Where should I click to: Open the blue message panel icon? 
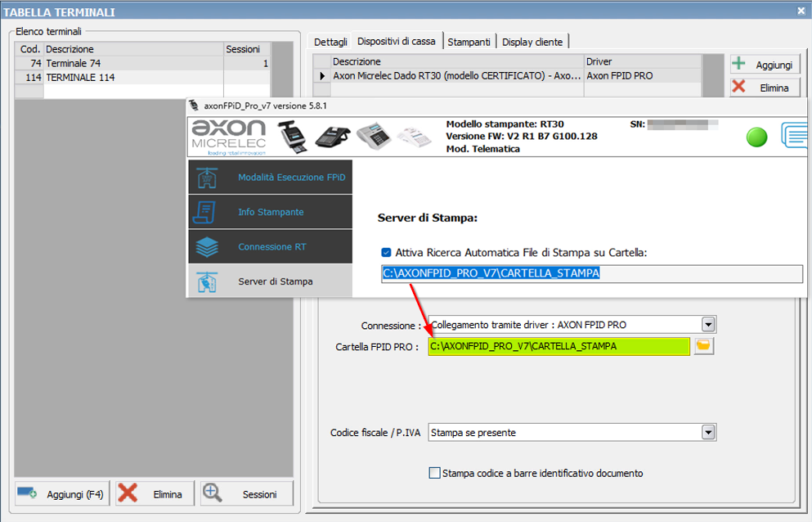point(794,136)
